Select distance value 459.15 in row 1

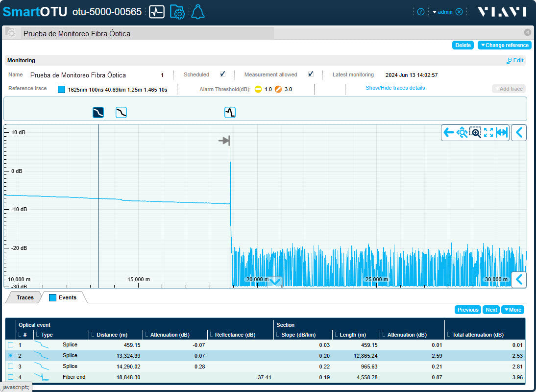[133, 345]
